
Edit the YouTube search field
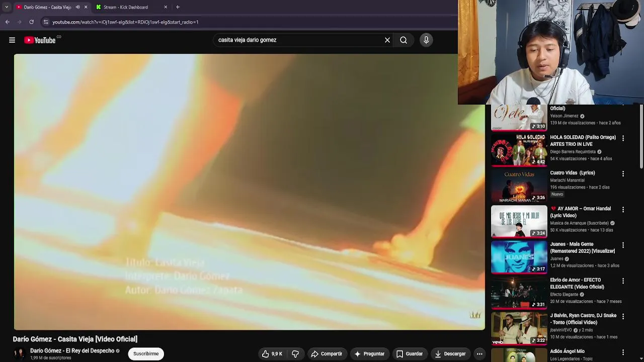click(x=299, y=40)
